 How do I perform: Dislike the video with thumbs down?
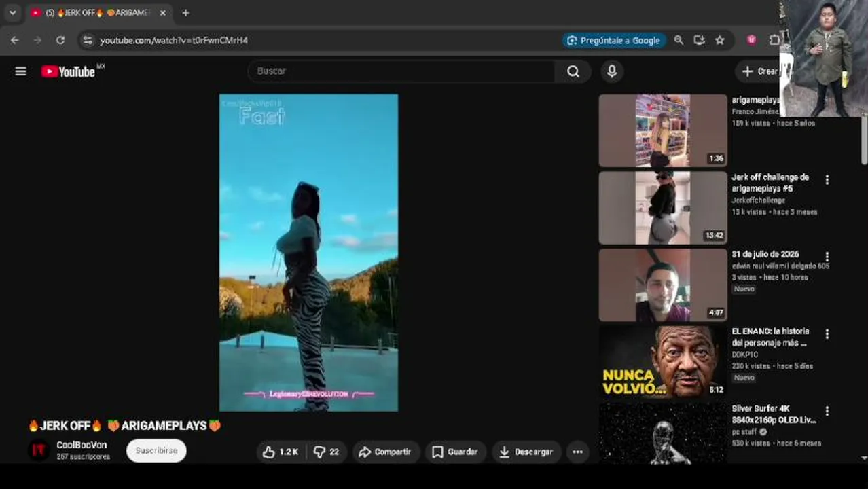click(327, 452)
